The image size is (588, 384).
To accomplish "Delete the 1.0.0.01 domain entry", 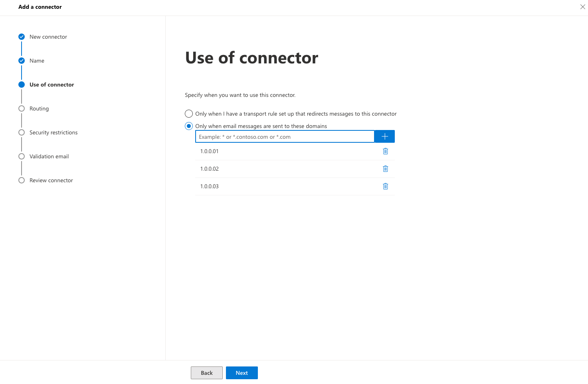I will click(385, 151).
